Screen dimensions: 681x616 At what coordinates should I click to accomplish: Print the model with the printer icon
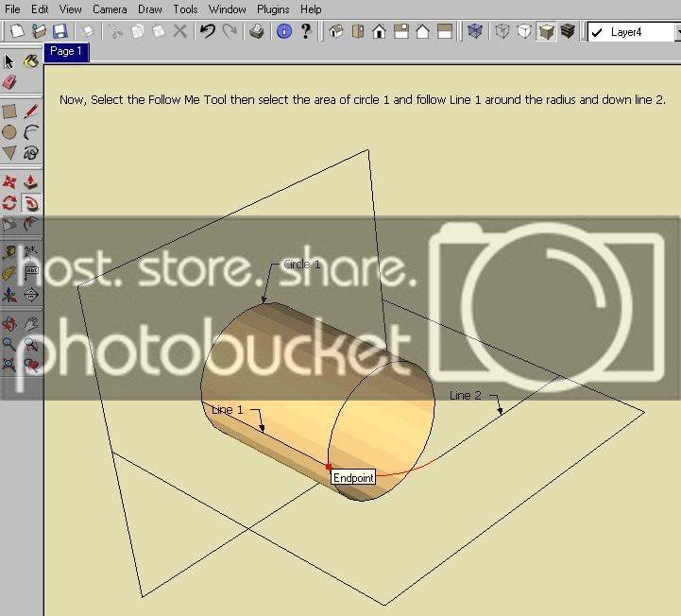tap(257, 31)
